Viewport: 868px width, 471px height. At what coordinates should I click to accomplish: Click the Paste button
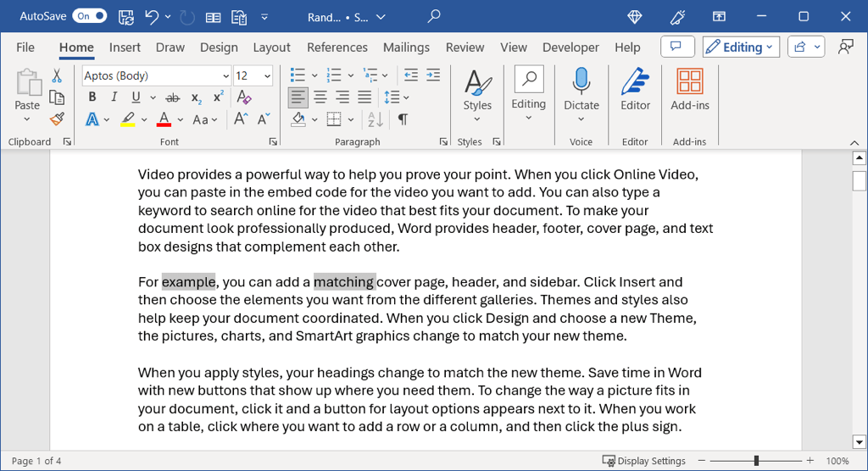coord(27,91)
